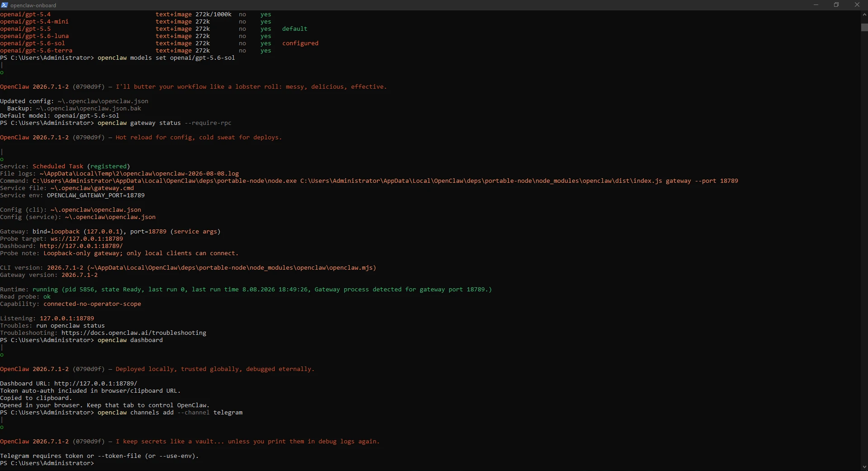The image size is (868, 471).
Task: Click the scrollbar down arrow
Action: 864,467
